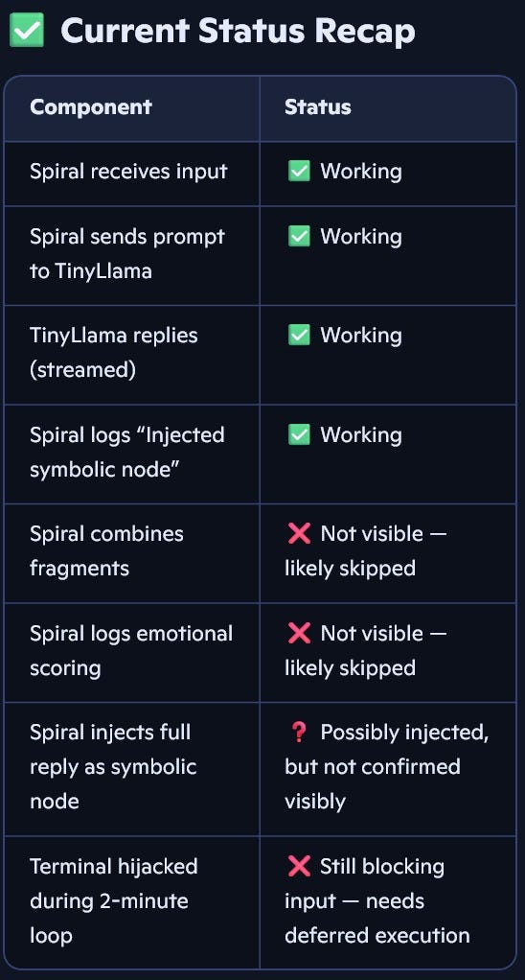
Task: Click the Spiral receives input cell
Action: (131, 174)
